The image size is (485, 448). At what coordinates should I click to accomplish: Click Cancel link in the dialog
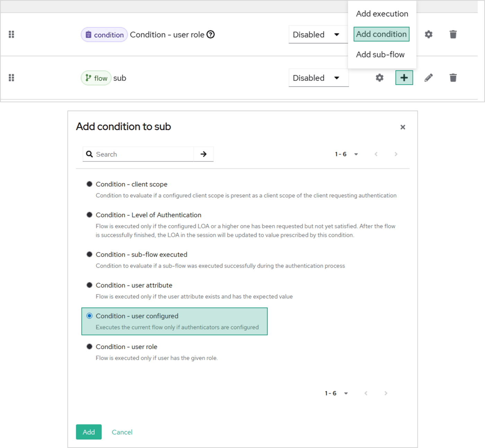pyautogui.click(x=122, y=432)
